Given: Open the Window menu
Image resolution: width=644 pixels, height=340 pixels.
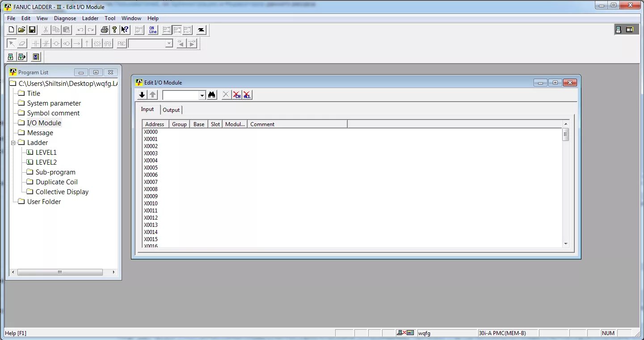Looking at the screenshot, I should (131, 18).
